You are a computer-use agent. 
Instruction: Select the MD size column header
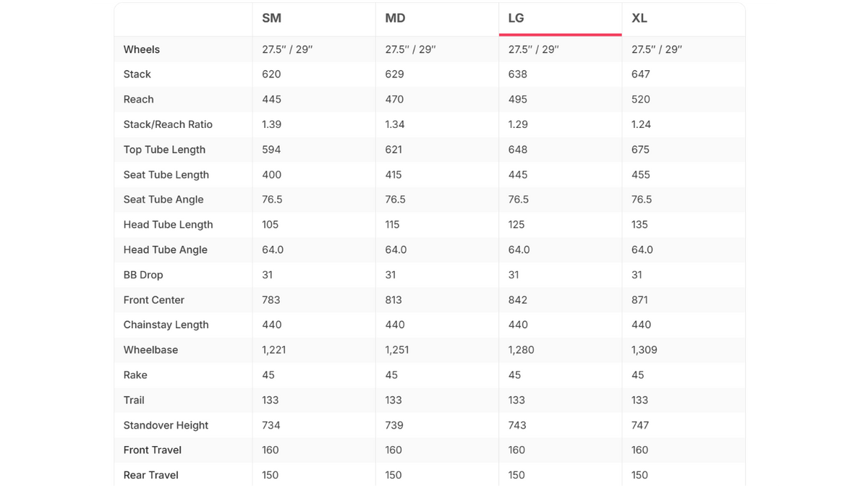point(395,18)
